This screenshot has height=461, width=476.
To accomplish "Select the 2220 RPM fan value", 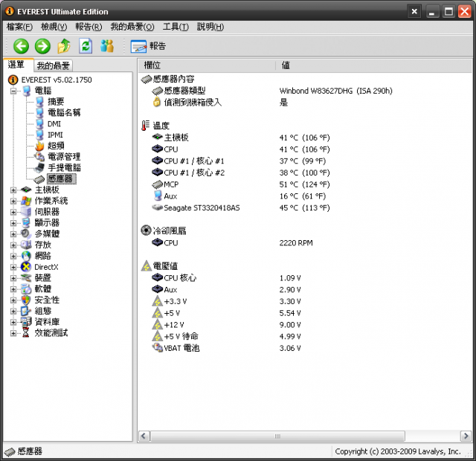I will tap(296, 243).
